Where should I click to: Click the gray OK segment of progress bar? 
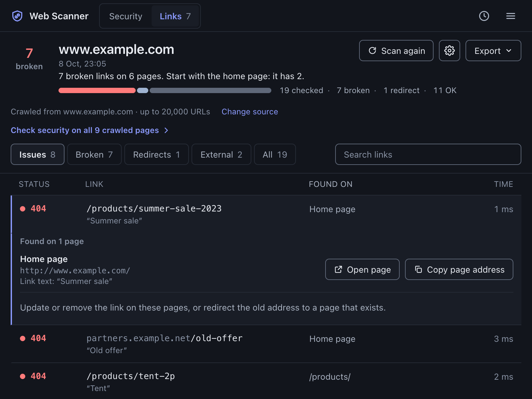tap(210, 90)
